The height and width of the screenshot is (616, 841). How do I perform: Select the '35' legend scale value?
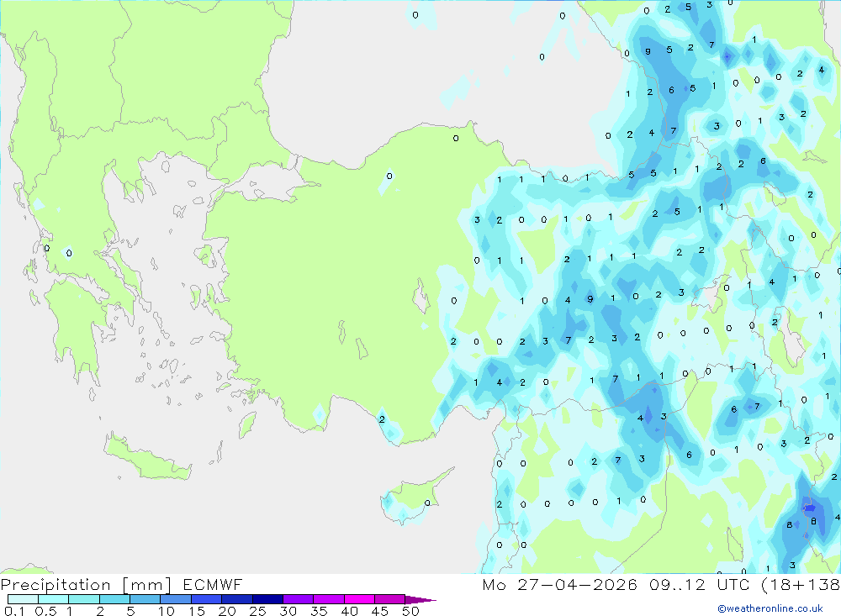click(x=319, y=611)
